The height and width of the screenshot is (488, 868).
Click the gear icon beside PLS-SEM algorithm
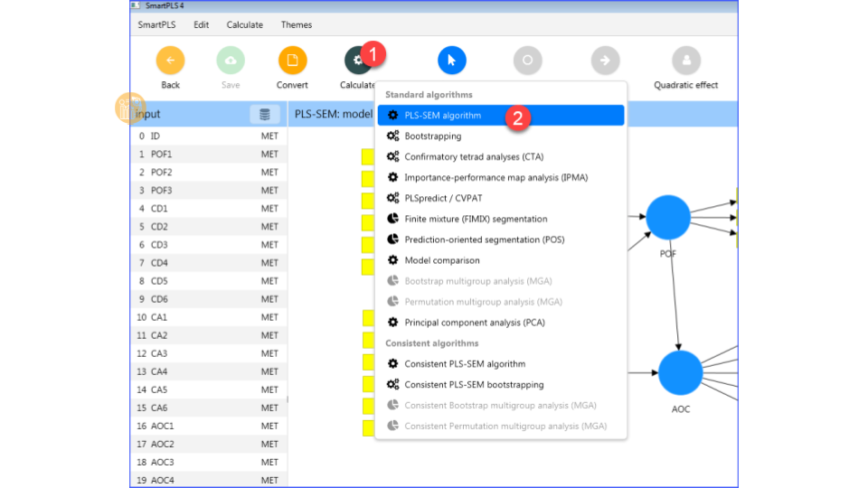tap(392, 115)
